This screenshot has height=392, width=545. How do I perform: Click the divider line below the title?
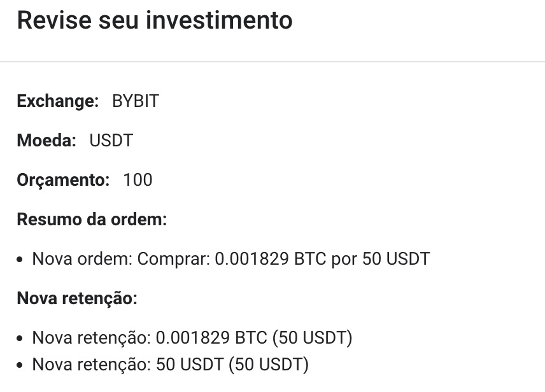tap(272, 62)
